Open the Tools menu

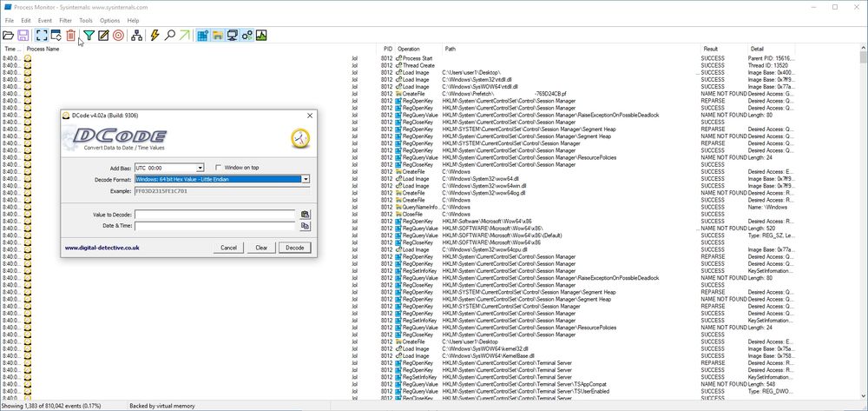click(86, 21)
